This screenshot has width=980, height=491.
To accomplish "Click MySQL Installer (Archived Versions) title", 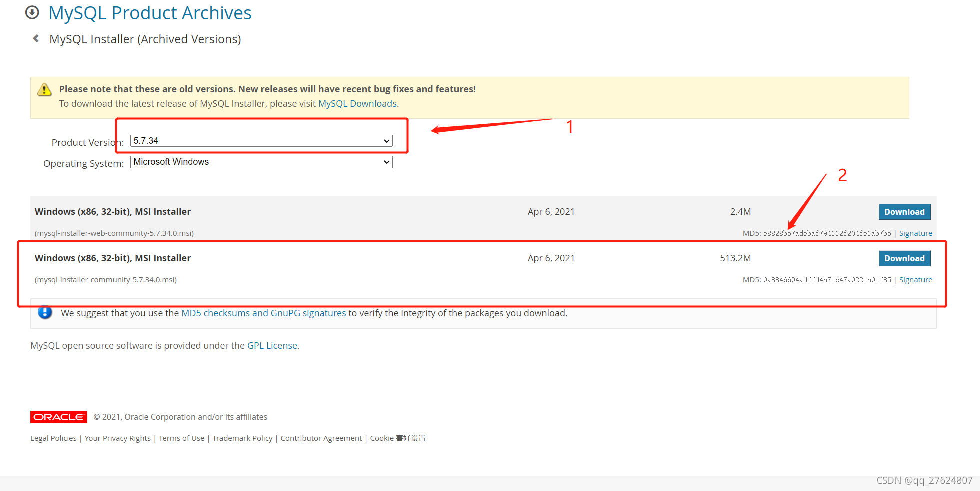I will (145, 39).
